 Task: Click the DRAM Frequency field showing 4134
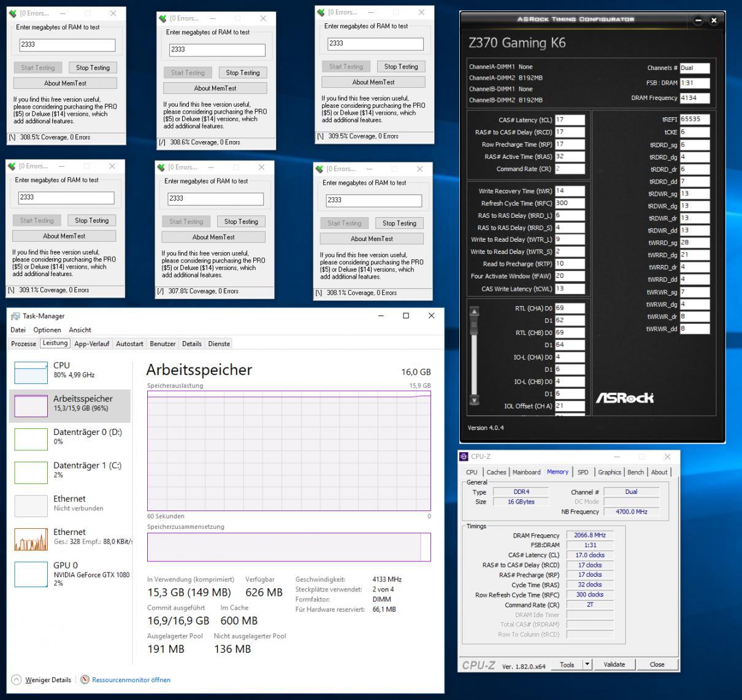(695, 98)
